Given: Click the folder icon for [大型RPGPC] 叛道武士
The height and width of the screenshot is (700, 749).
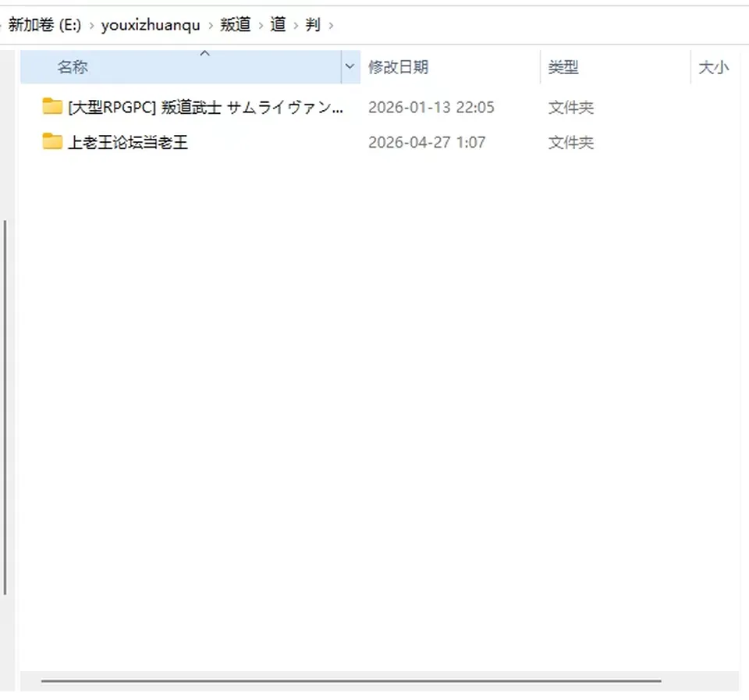Looking at the screenshot, I should pos(52,106).
